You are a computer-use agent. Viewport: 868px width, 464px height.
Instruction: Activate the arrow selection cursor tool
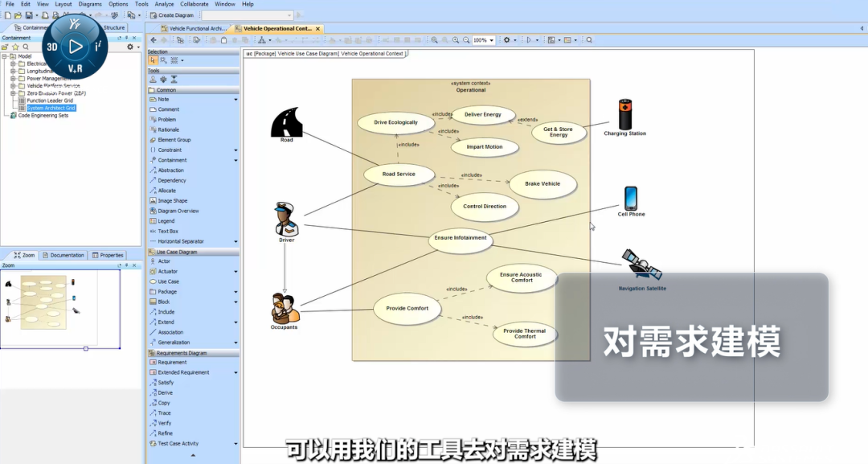pyautogui.click(x=153, y=60)
